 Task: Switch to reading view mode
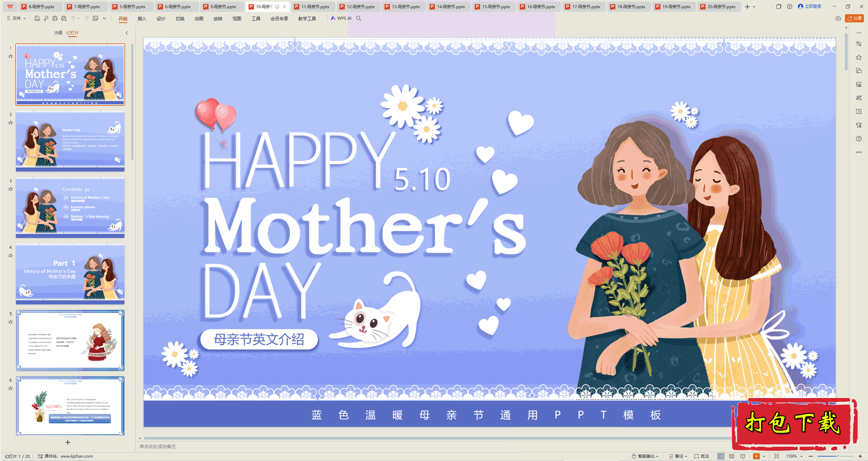[743, 456]
